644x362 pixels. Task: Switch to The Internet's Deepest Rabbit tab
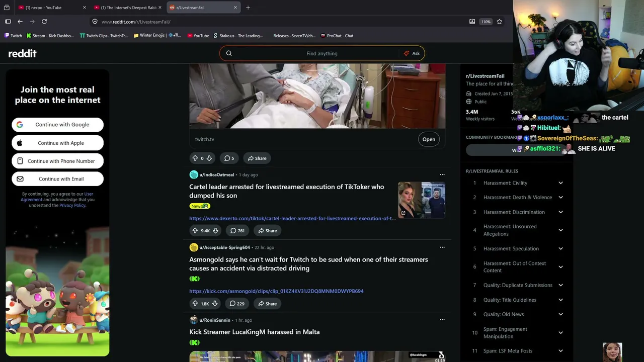tap(128, 8)
